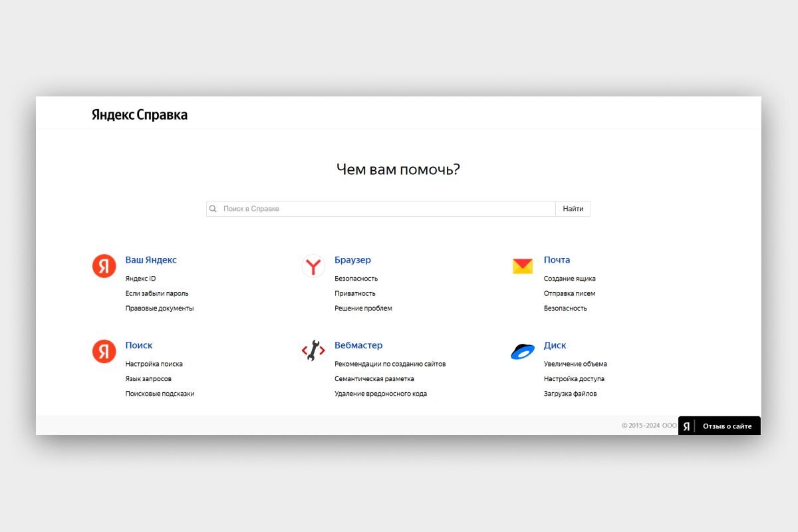Click the Отзыв о сайте feedback button
Screen dimensions: 798x532
(720, 426)
